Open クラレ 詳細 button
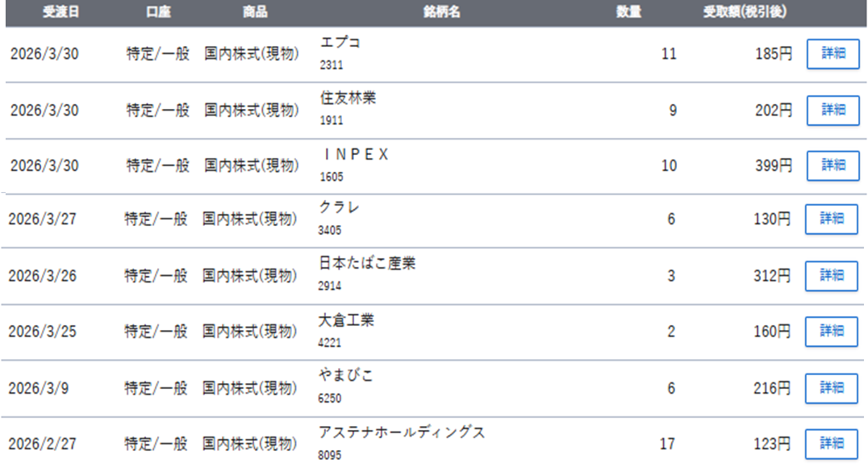 pyautogui.click(x=832, y=219)
